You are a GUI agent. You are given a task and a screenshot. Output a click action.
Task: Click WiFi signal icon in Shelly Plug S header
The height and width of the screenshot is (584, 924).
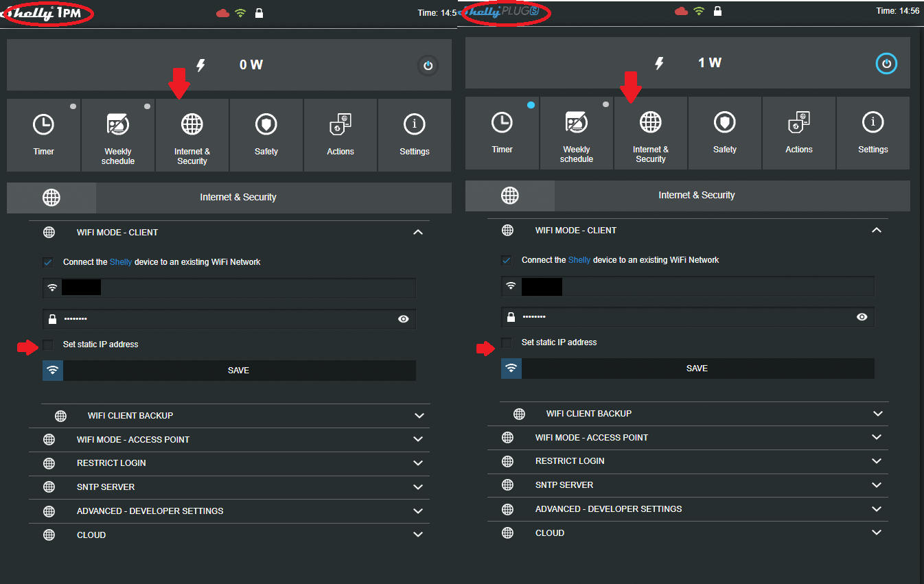(699, 11)
